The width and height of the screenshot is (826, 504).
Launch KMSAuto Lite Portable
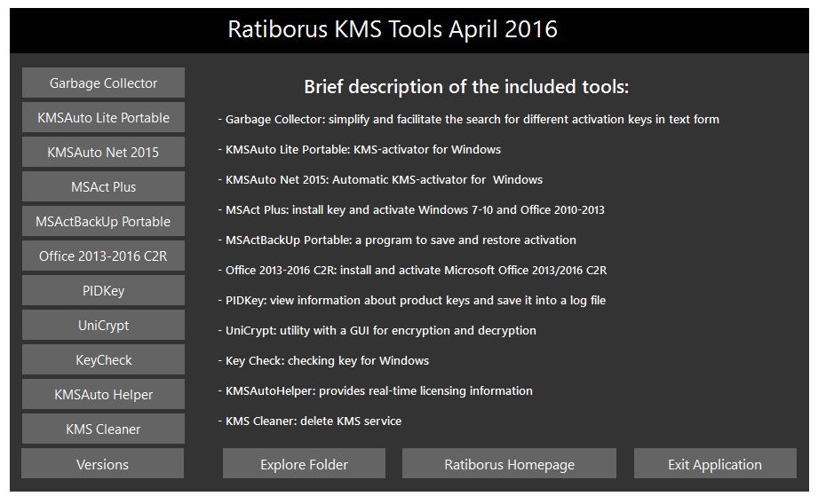(x=103, y=117)
